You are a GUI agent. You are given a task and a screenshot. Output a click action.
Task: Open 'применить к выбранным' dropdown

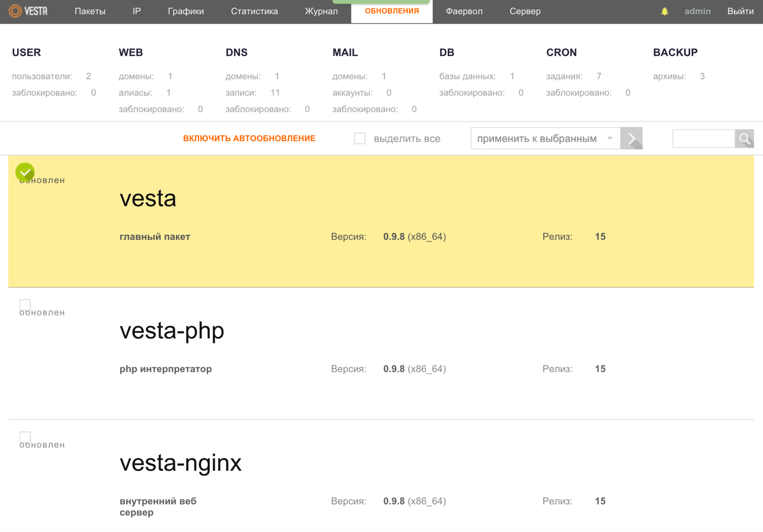coord(545,139)
